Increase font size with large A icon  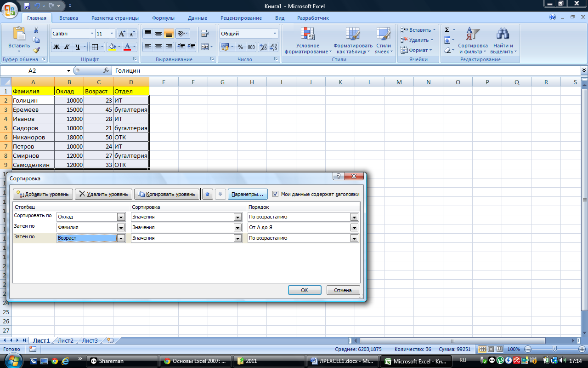click(122, 34)
